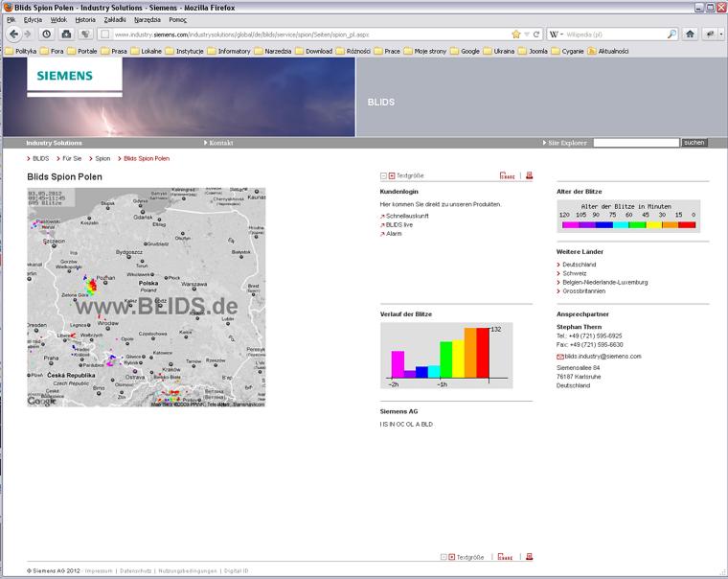Expand the Site Explorer menu

[564, 143]
